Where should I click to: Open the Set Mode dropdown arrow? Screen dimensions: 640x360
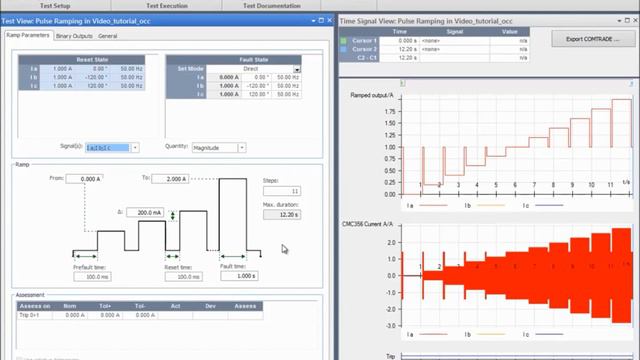[297, 69]
